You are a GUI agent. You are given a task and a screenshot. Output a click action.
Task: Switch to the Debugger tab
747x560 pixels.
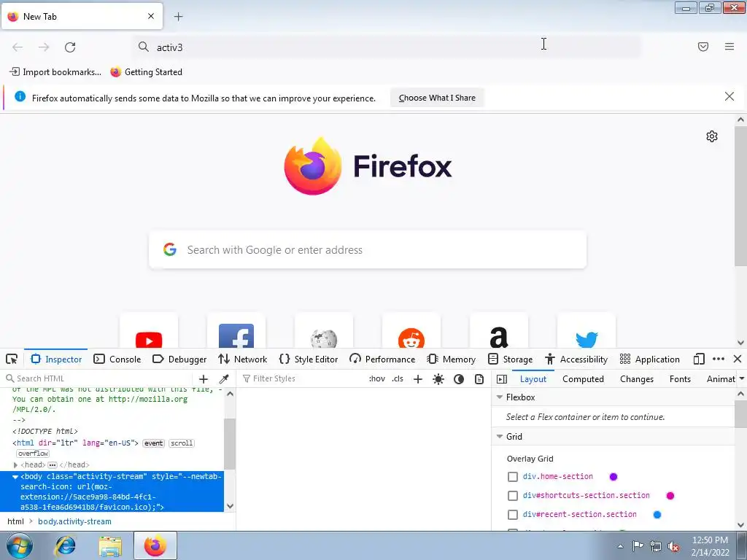pos(179,359)
